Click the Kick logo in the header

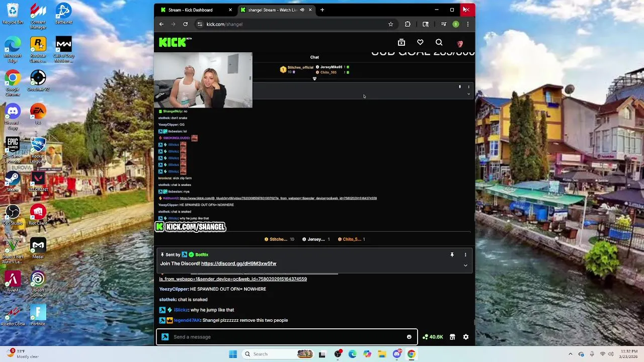(x=175, y=43)
